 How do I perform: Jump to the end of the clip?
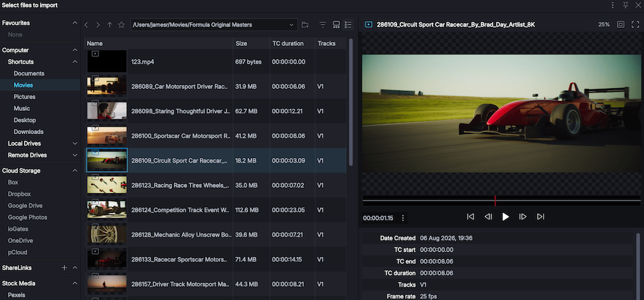[540, 216]
